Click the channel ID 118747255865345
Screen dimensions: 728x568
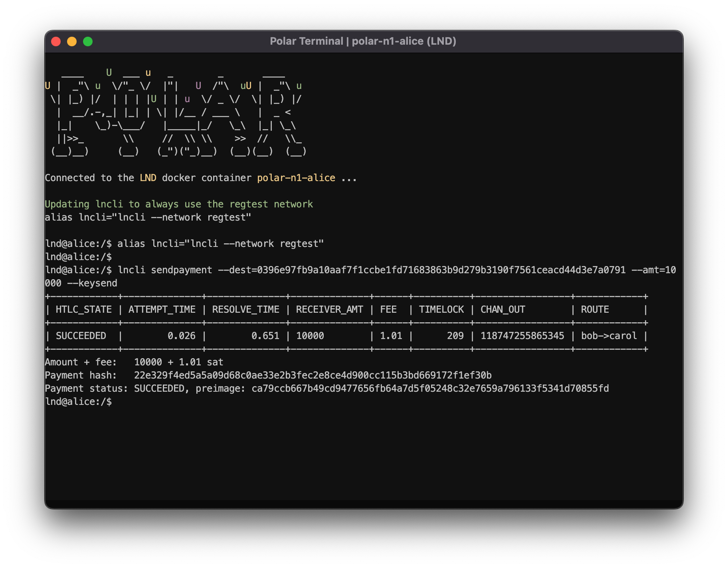coord(522,336)
